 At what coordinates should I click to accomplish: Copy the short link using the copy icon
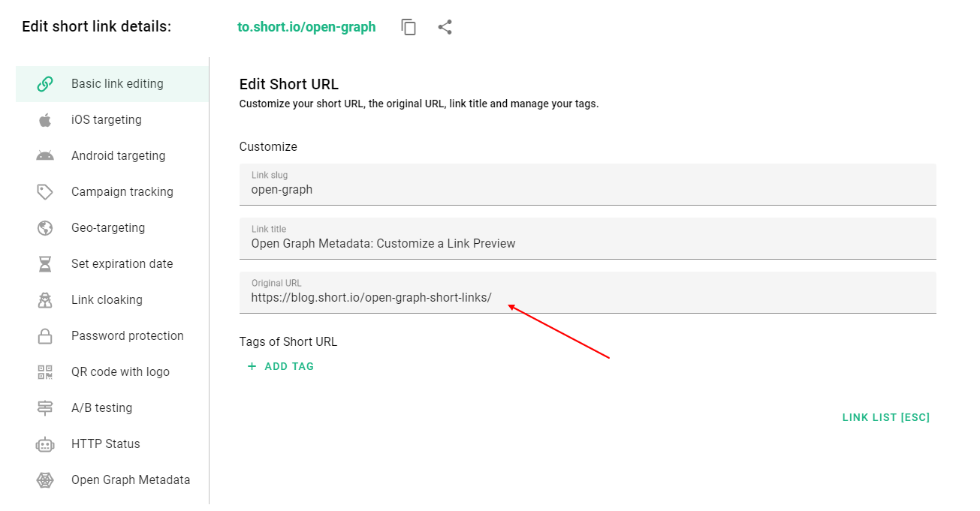pos(408,26)
